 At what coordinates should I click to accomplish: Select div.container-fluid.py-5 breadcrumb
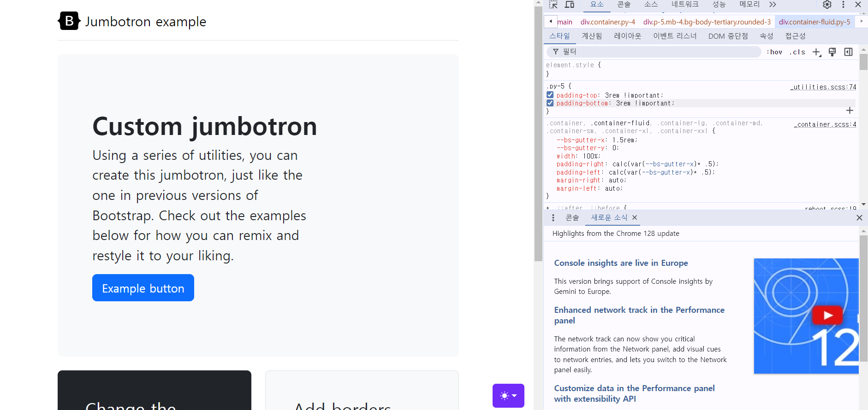pos(814,22)
